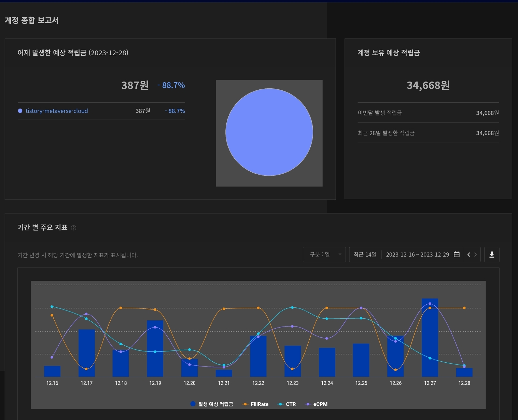The image size is (518, 420).
Task: Select the blue dot beside tistory-metaverse-cloud
Action: coord(20,111)
